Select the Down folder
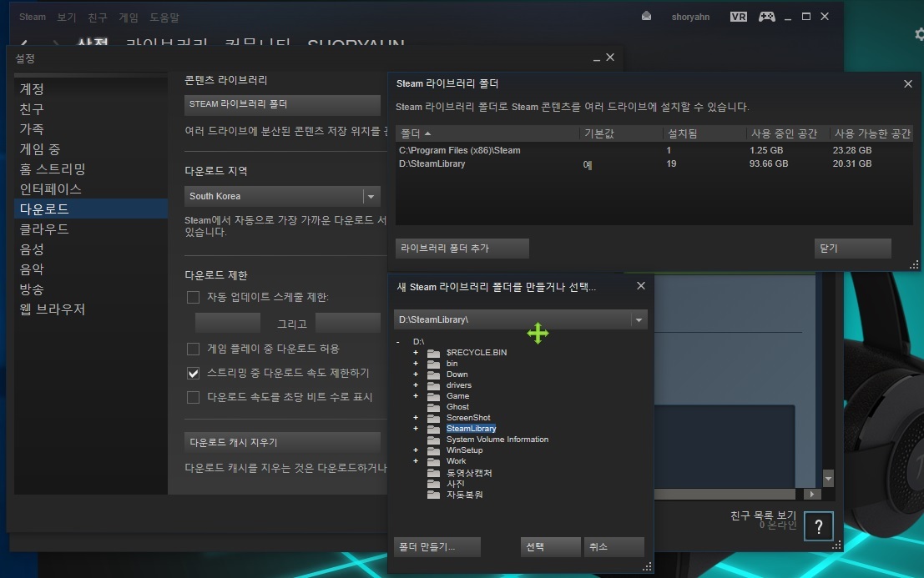 coord(457,374)
